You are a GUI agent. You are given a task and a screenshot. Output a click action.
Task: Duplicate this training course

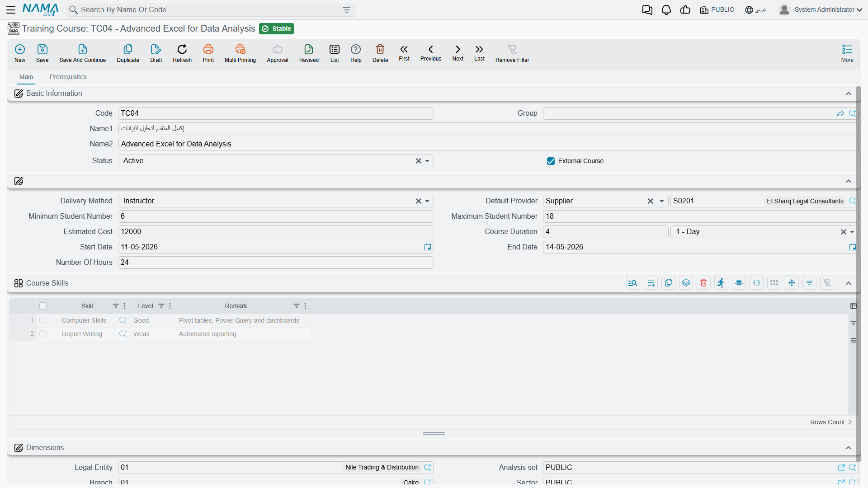coord(128,53)
